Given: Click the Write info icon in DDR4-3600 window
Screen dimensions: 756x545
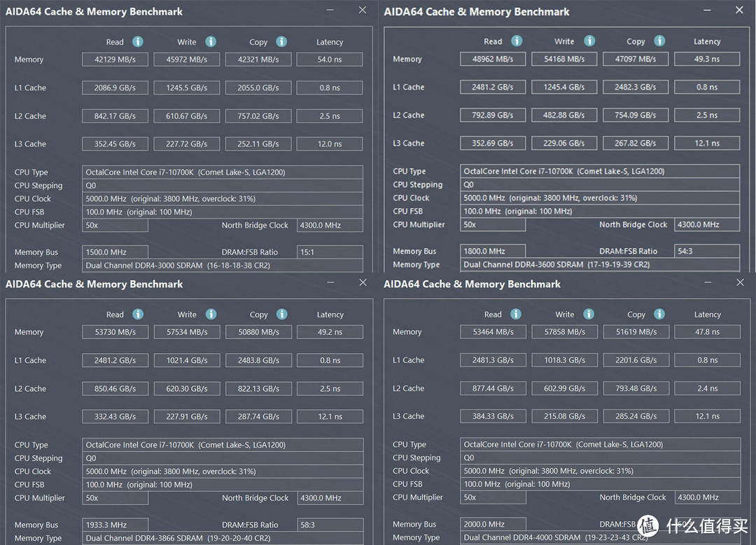Looking at the screenshot, I should click(x=589, y=41).
